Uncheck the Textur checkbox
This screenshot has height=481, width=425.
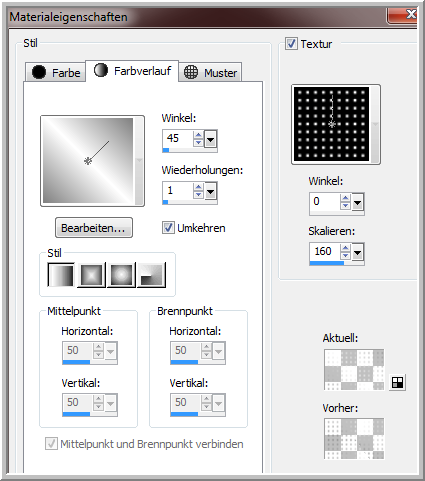pyautogui.click(x=291, y=44)
